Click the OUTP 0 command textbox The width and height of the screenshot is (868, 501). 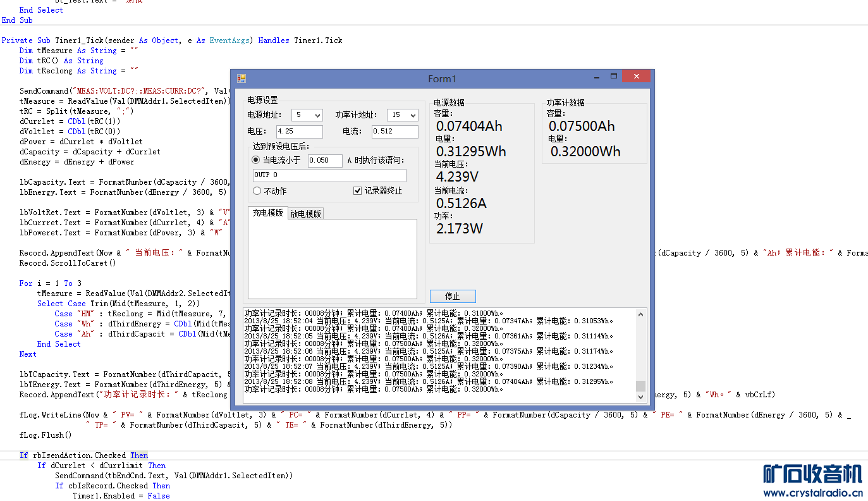pyautogui.click(x=329, y=175)
